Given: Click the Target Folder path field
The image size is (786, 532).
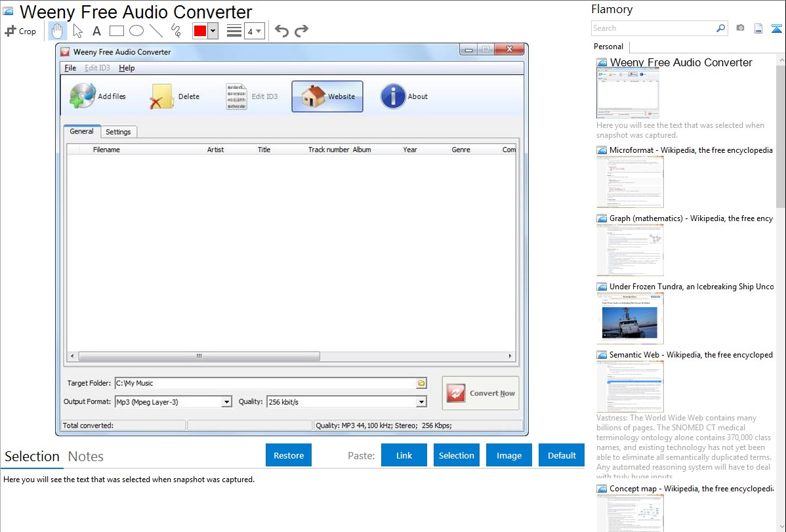Looking at the screenshot, I should 264,383.
